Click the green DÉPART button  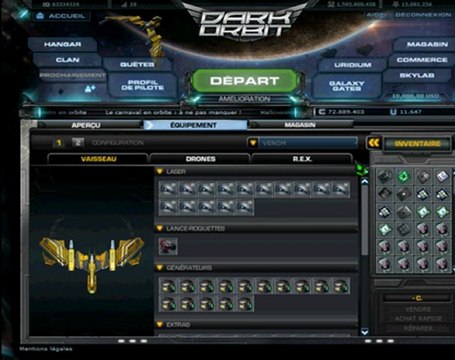(x=245, y=81)
